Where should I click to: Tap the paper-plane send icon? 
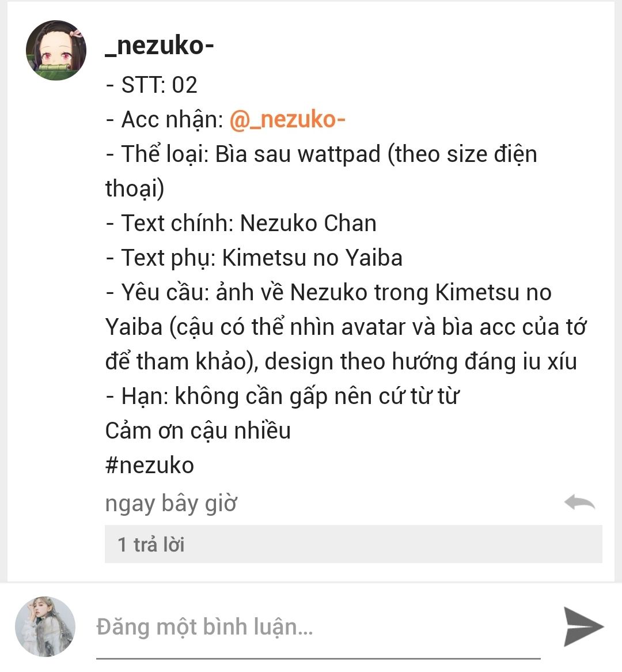[583, 626]
